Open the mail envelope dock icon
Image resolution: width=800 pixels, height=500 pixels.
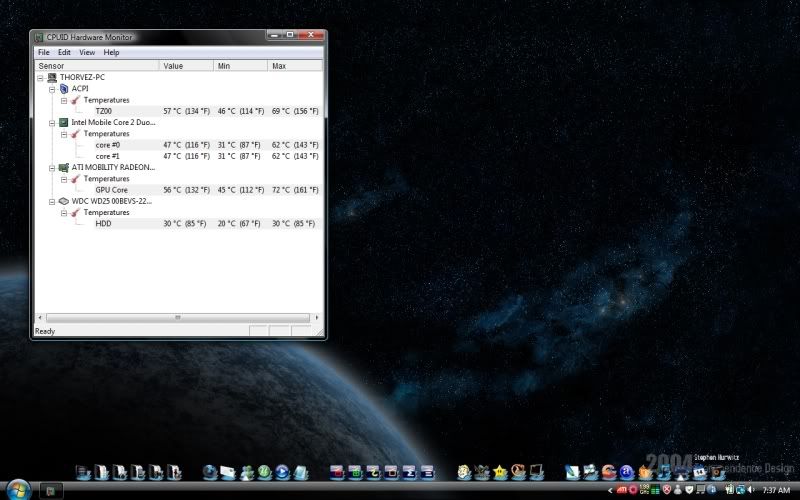tap(228, 472)
